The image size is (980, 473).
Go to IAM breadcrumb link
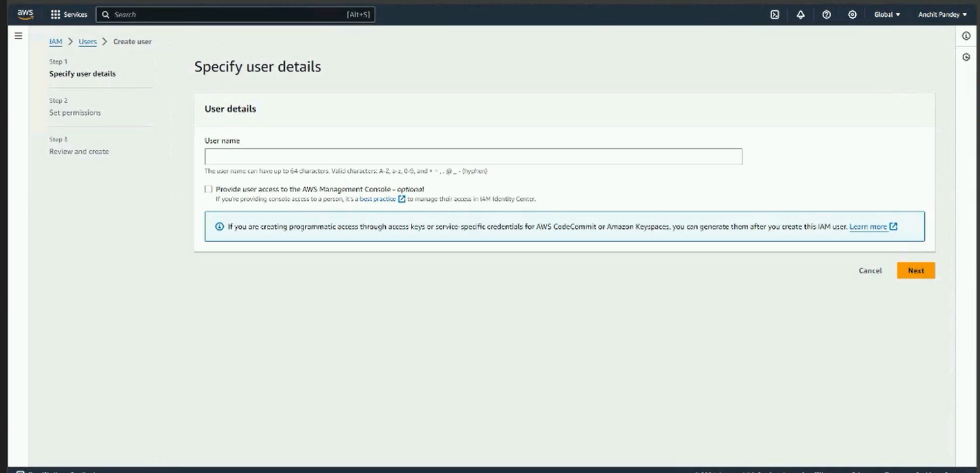point(56,41)
